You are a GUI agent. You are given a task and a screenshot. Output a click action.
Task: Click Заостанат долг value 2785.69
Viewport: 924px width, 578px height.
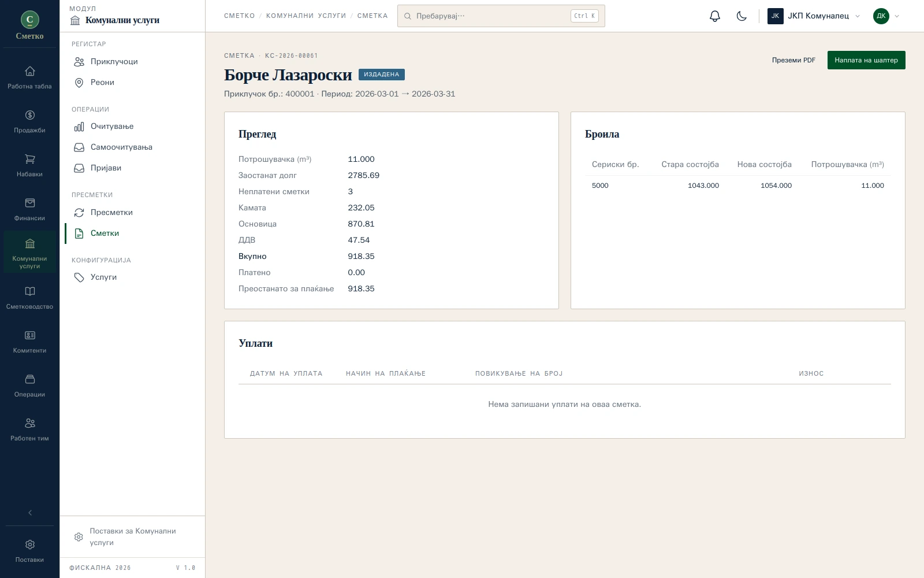(363, 175)
